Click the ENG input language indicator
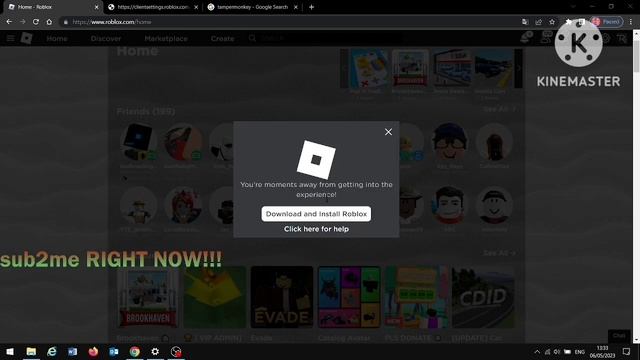This screenshot has width=640, height=360. click(x=580, y=352)
